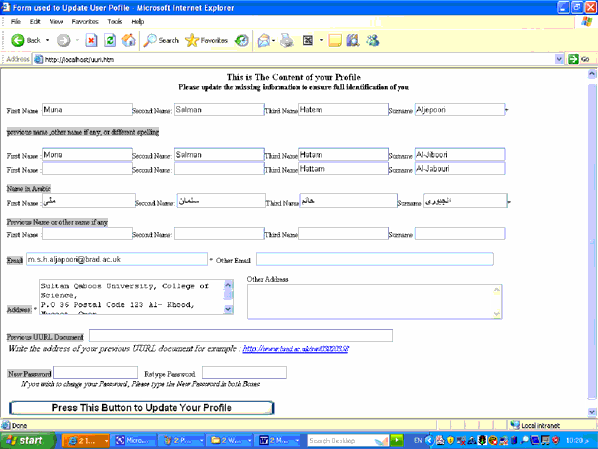Click the Address box scroll up arrow

coord(228,285)
